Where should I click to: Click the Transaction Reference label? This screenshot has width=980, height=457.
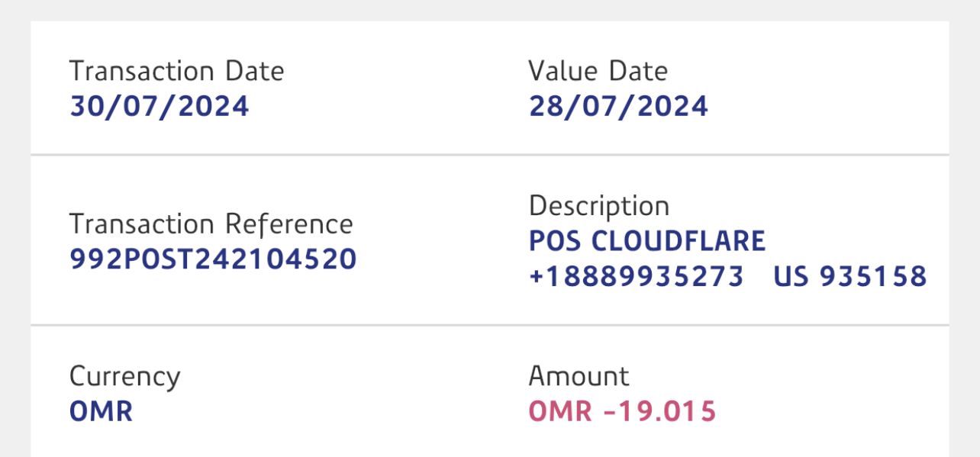coord(211,224)
